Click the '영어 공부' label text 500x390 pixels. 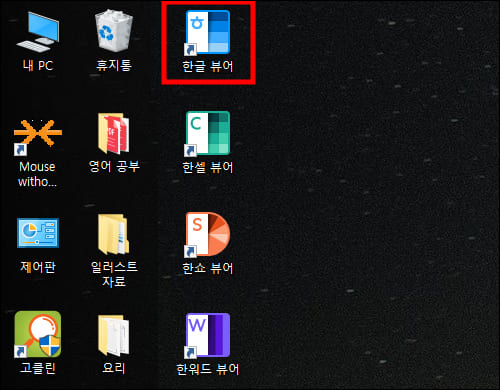(x=114, y=166)
